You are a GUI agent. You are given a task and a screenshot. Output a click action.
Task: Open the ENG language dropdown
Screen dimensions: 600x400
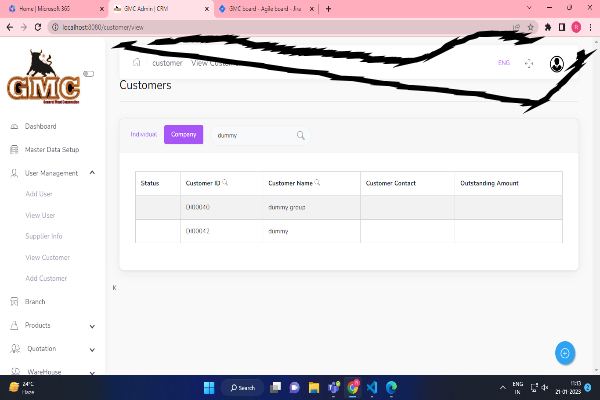tap(503, 63)
